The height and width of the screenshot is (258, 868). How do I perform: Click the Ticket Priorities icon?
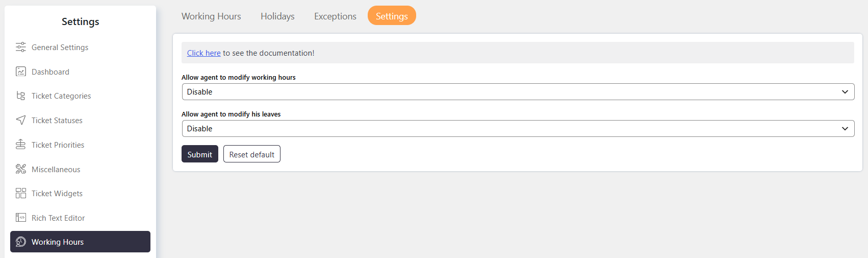click(20, 145)
